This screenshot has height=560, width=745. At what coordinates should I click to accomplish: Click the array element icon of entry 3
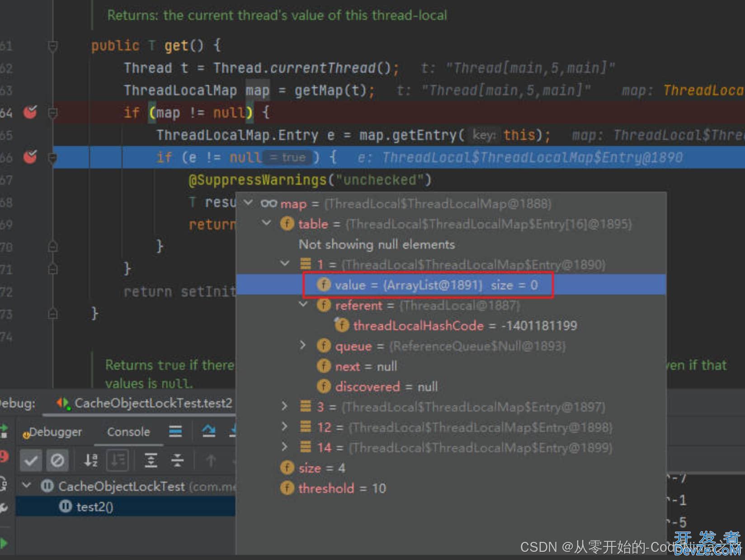[x=306, y=406]
